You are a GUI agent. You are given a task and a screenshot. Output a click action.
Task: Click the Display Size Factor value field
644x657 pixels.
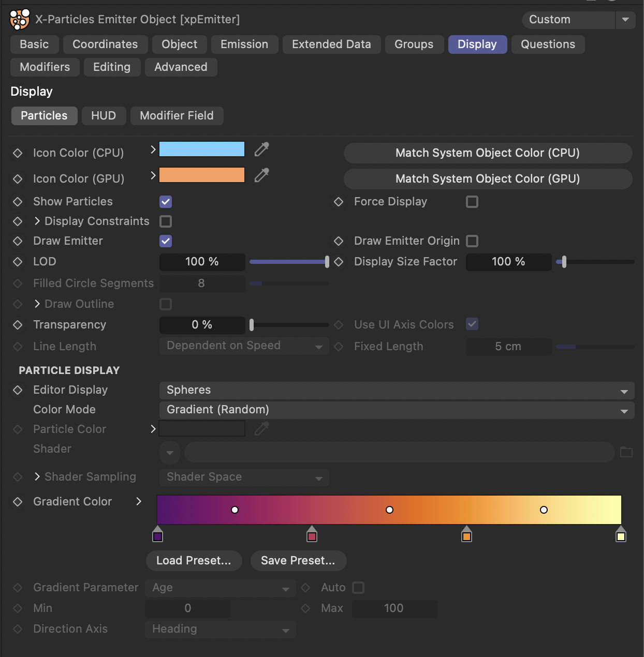pyautogui.click(x=508, y=262)
